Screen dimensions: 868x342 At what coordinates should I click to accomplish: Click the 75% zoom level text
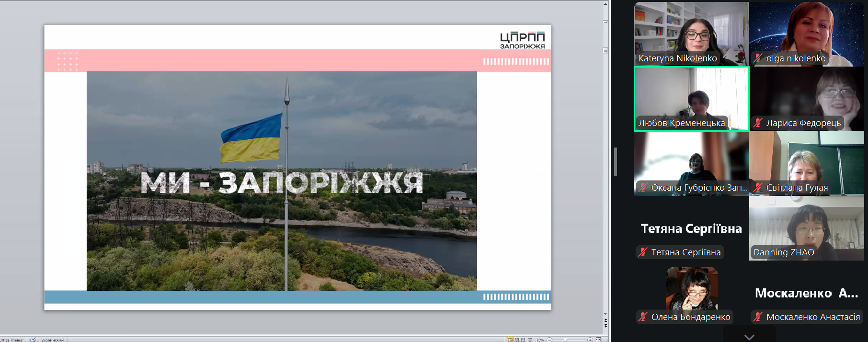coord(540,340)
